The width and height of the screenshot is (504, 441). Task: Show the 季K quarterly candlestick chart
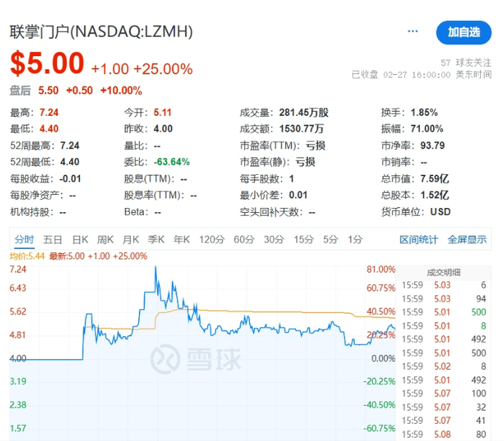click(x=156, y=240)
